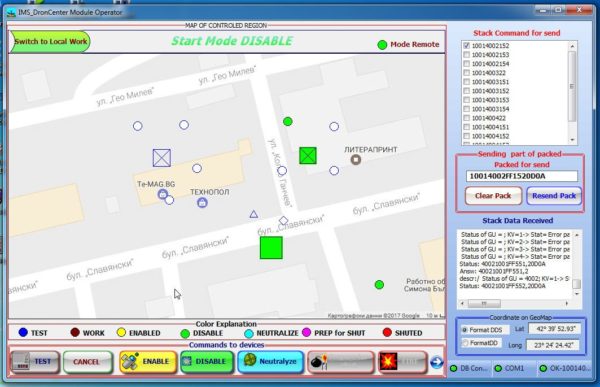Click the Long coordinate field
The image size is (600, 387).
pos(554,345)
